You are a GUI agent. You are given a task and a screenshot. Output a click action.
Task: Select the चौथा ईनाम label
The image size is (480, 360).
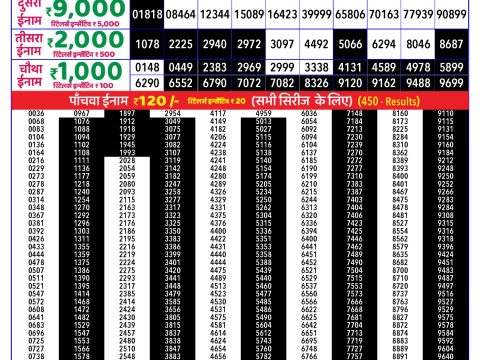[x=30, y=76]
